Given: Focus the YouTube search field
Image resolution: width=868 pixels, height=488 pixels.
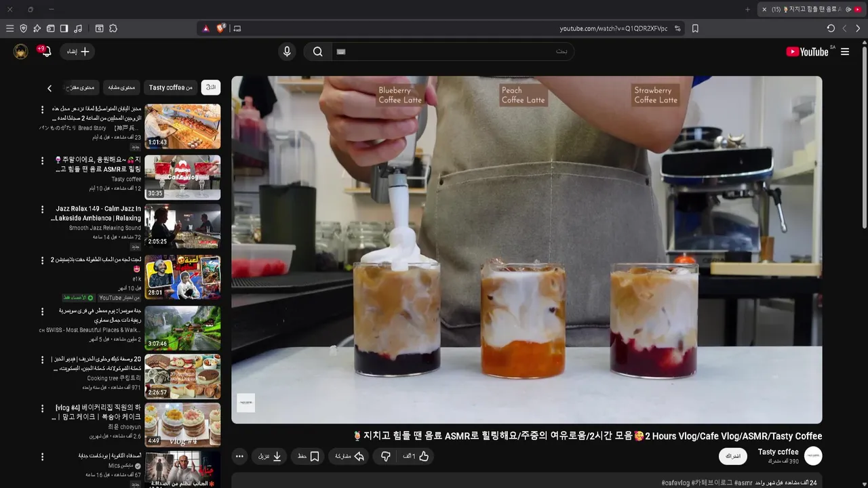Looking at the screenshot, I should click(x=452, y=52).
